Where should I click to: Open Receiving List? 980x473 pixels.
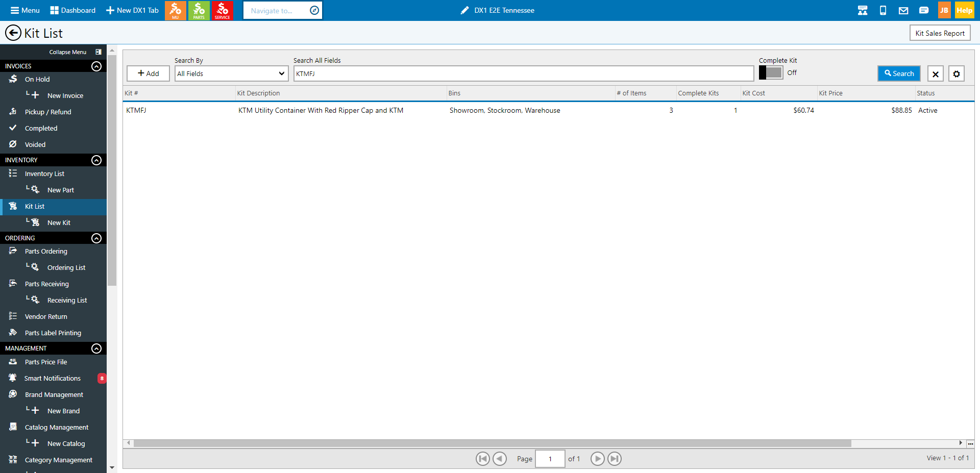coord(67,300)
